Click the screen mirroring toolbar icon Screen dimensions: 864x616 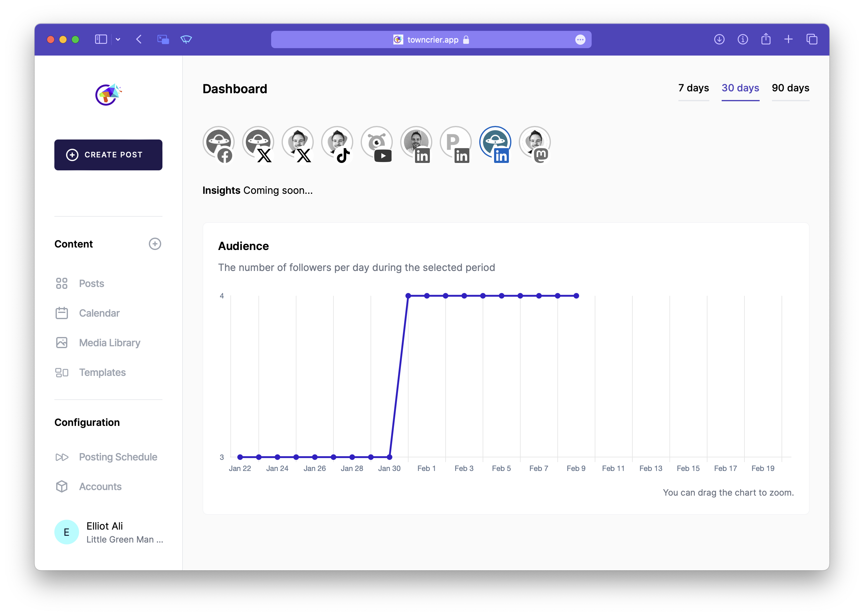[x=163, y=39]
